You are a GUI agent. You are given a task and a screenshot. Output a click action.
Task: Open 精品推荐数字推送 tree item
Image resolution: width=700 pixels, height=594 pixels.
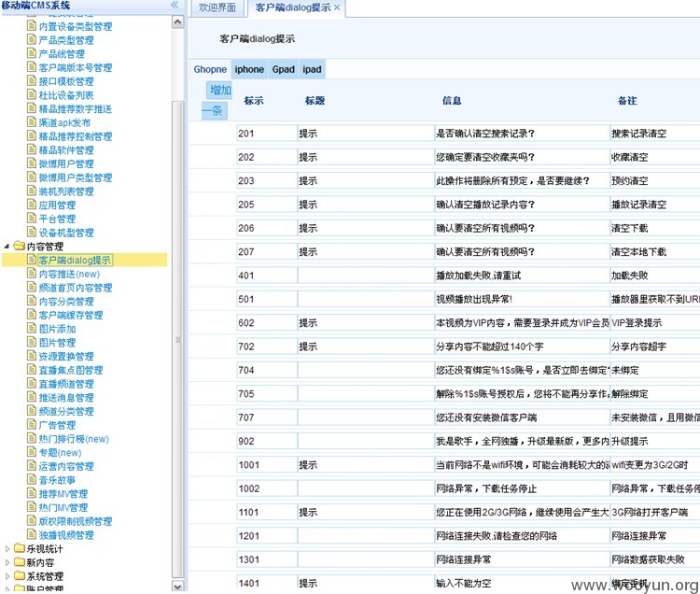(x=76, y=109)
